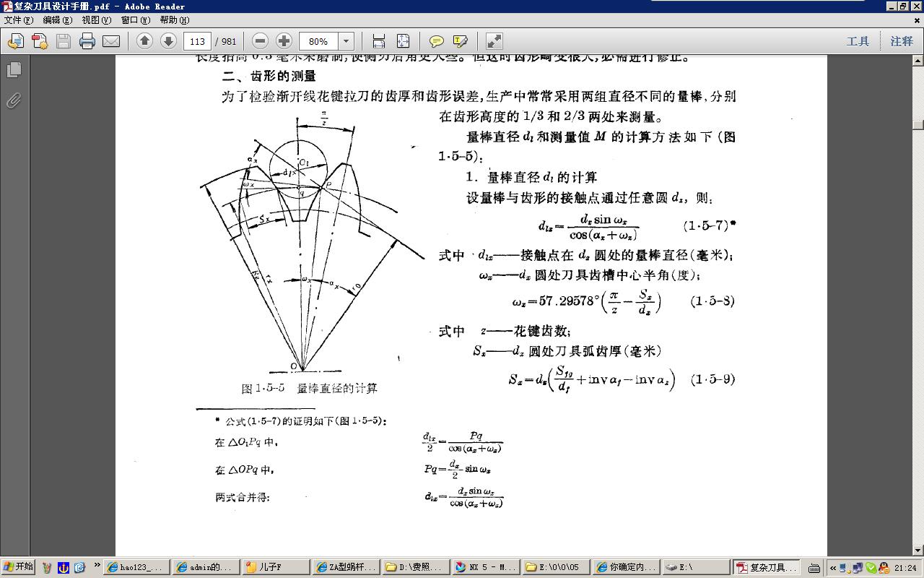
Task: Show the attachments paperclip panel
Action: pos(14,100)
